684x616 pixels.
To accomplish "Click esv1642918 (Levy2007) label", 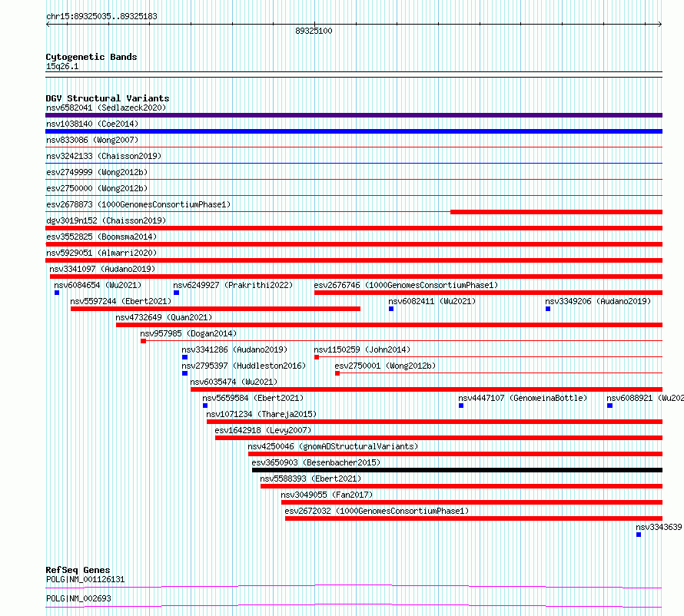I will point(263,430).
